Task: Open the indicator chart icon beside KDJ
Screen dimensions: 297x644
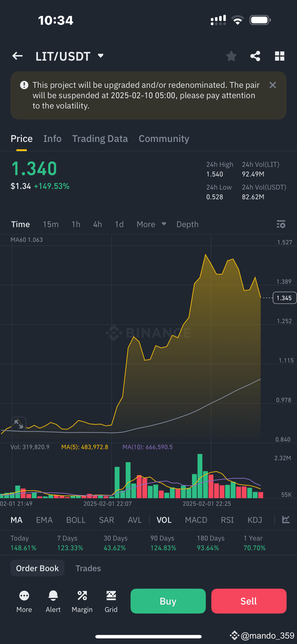Action: coord(286,520)
